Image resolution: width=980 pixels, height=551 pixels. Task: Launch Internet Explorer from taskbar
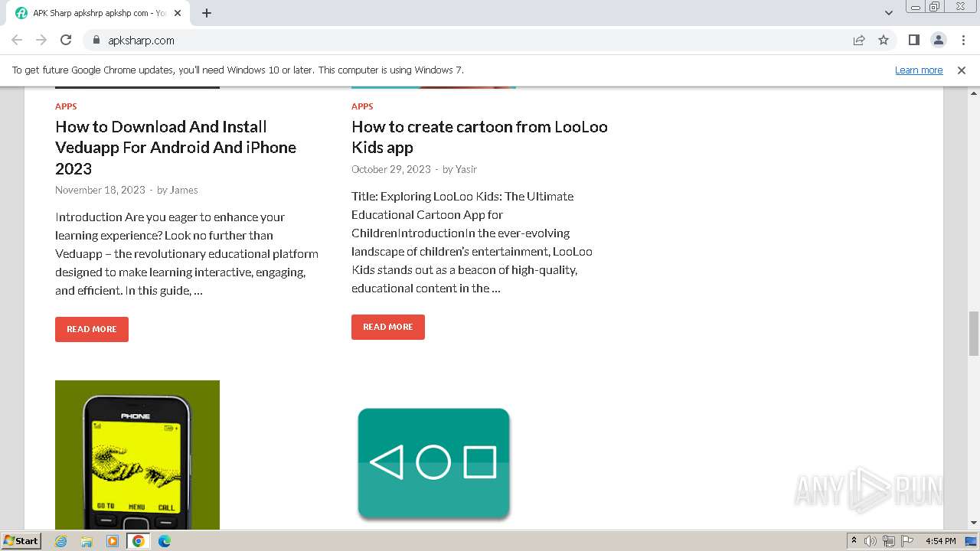[x=61, y=541]
